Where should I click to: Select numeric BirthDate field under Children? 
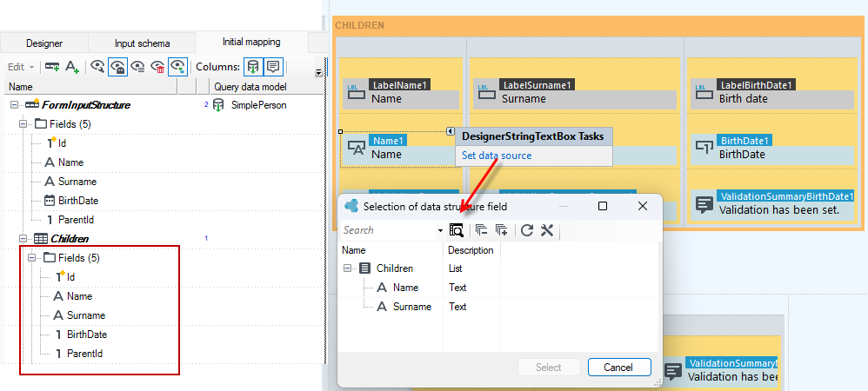click(87, 335)
